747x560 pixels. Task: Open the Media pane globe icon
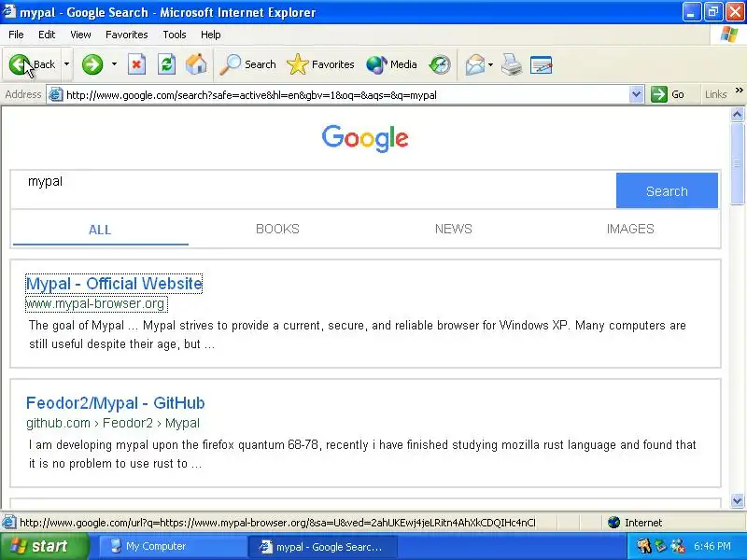click(391, 64)
